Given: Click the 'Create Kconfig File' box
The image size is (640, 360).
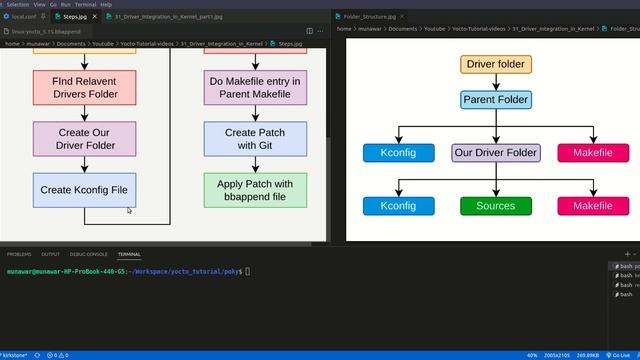Looking at the screenshot, I should tap(84, 190).
